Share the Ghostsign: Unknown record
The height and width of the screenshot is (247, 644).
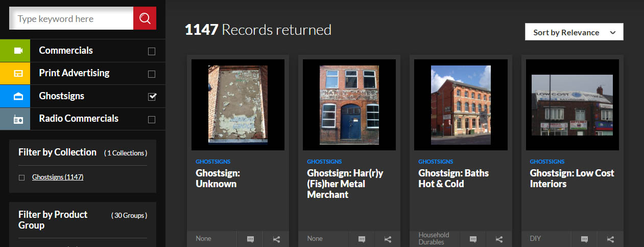(276, 239)
